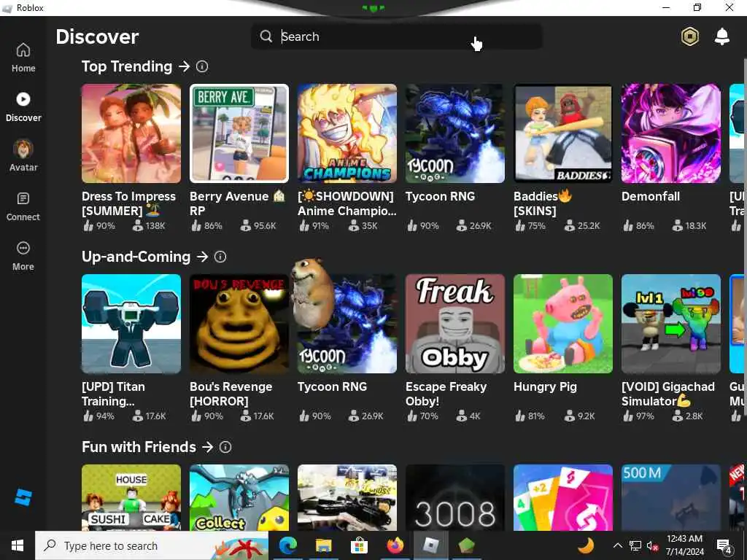This screenshot has height=560, width=747.
Task: Open the More options in sidebar
Action: [23, 256]
